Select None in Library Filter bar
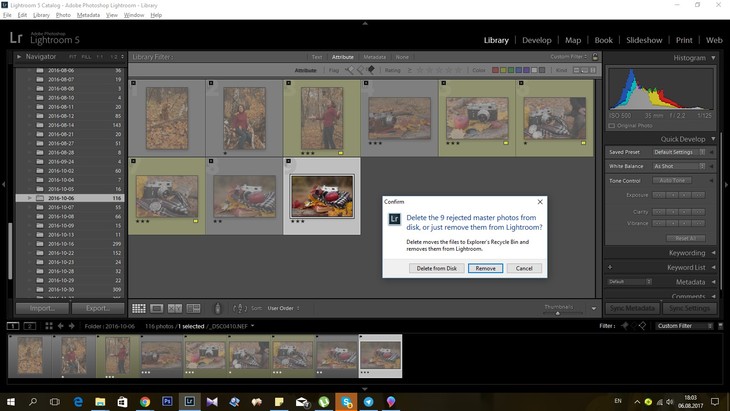This screenshot has height=411, width=730. point(402,57)
